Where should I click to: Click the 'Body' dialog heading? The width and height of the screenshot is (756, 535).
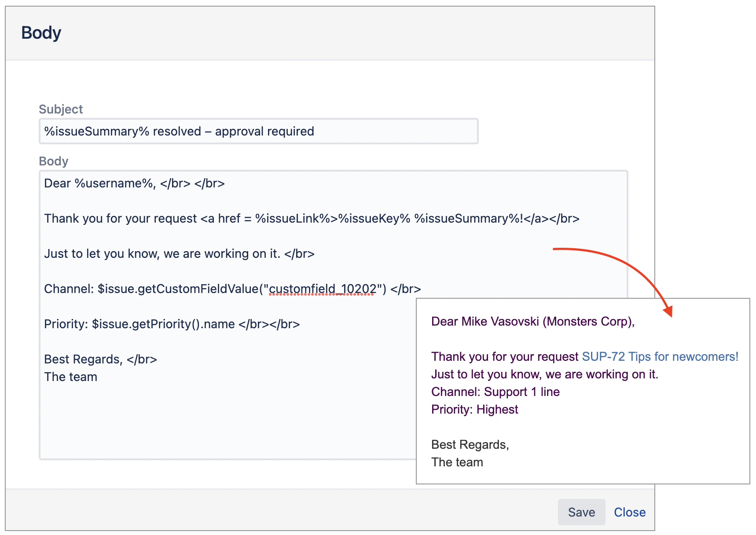pos(41,33)
